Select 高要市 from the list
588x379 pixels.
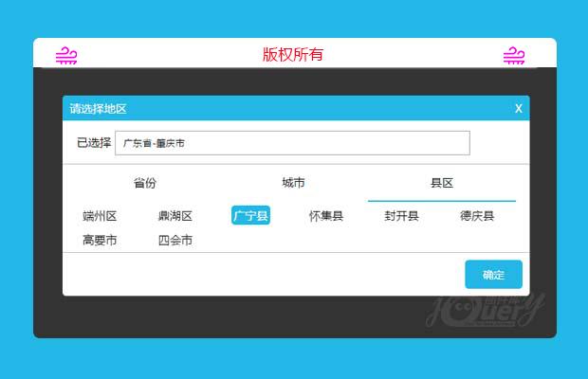[100, 241]
